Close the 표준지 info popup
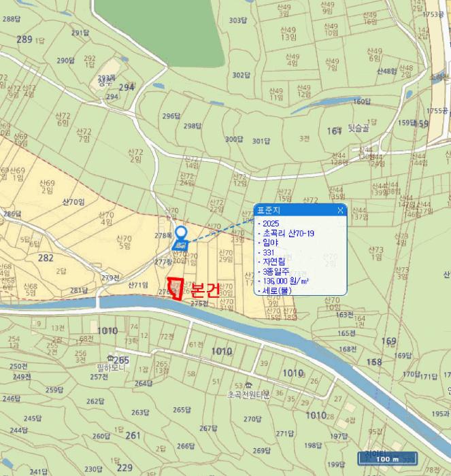Screen dimensions: 451x476 [340, 210]
